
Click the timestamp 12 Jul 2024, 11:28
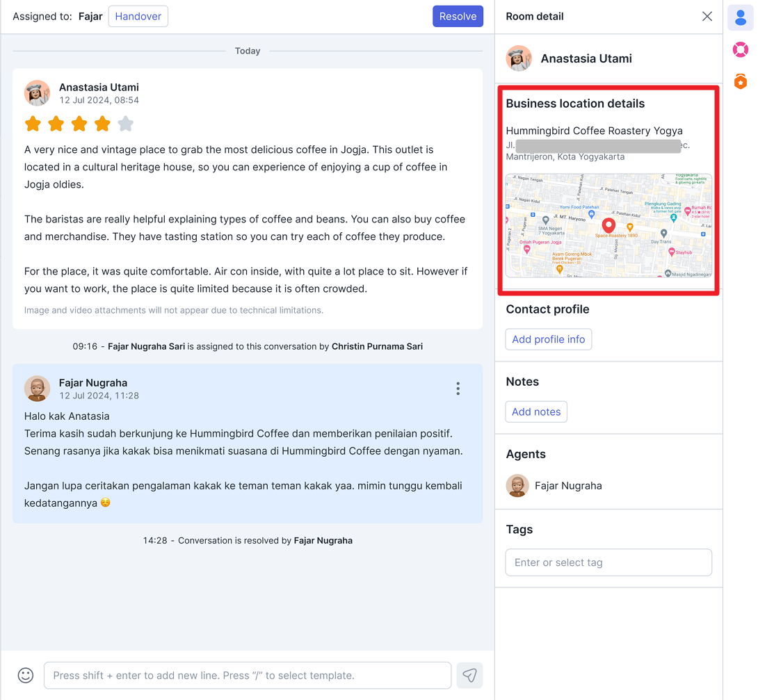[99, 396]
